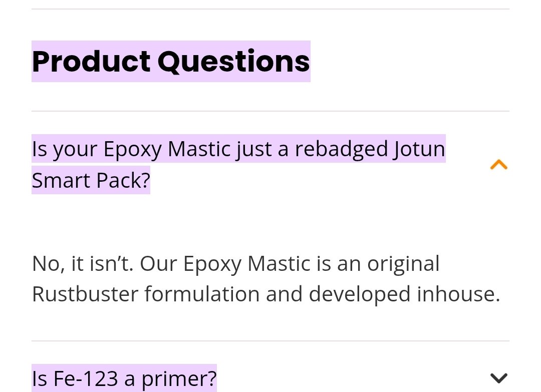Click "Smart Pack?" text in the question
The width and height of the screenshot is (541, 392).
[91, 180]
